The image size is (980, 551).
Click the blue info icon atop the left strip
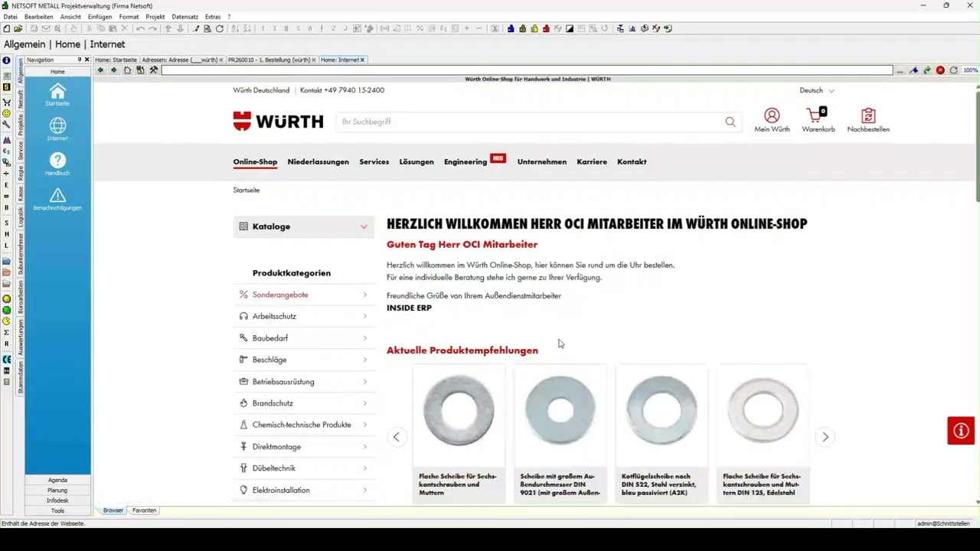(x=7, y=60)
